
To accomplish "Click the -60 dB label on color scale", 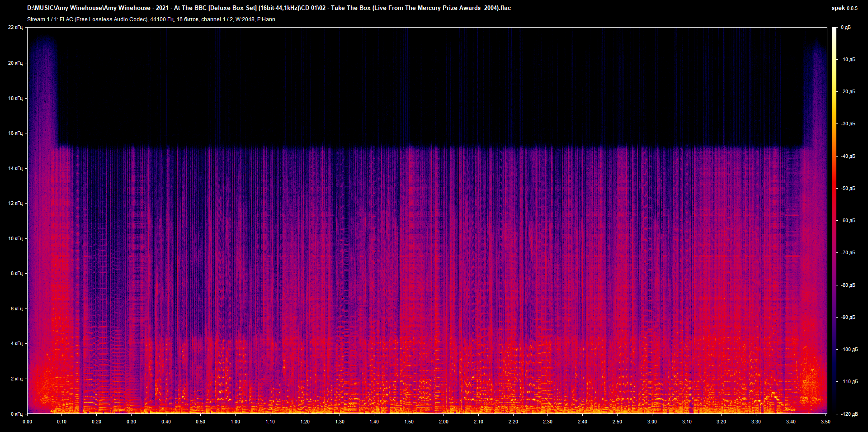I will pos(848,221).
